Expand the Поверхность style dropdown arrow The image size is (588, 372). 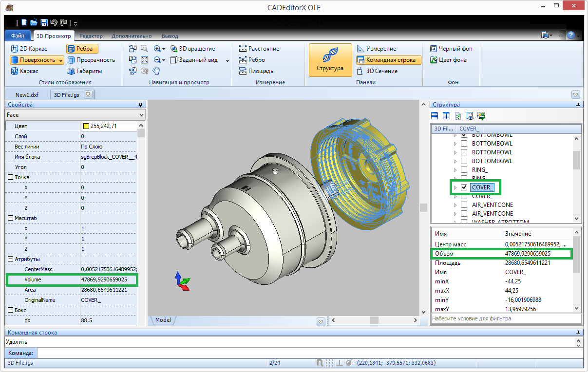coord(60,60)
